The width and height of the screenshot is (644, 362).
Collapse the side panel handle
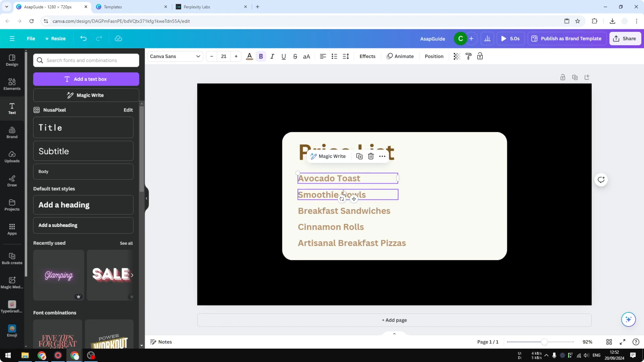(146, 198)
